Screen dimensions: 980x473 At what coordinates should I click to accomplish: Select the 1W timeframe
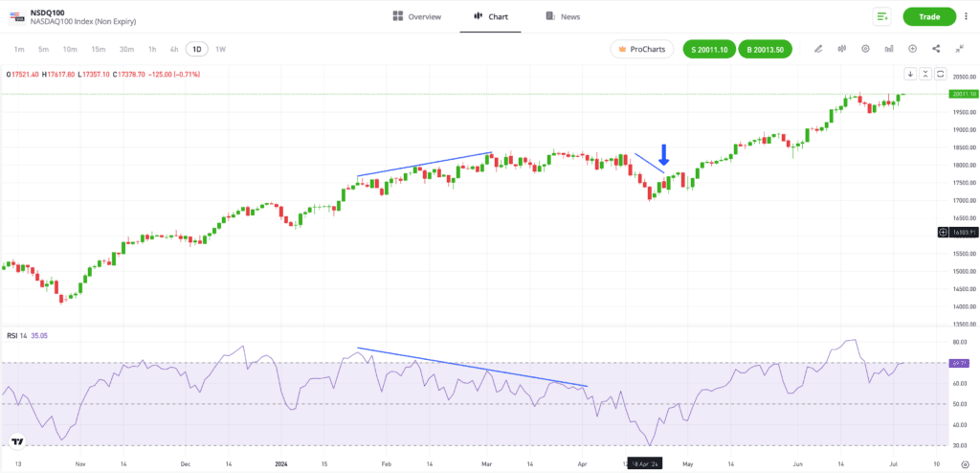tap(221, 49)
